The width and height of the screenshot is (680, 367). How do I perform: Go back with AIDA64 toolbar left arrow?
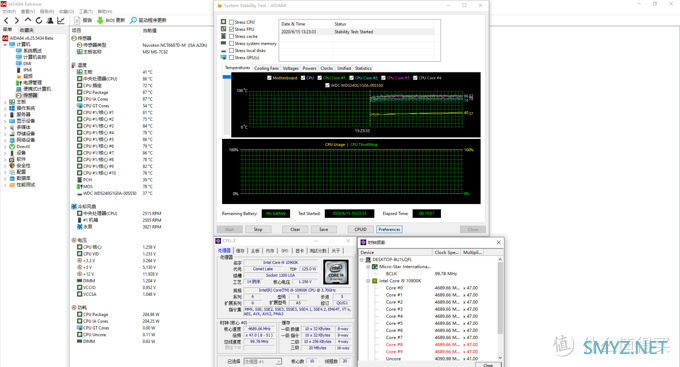6,20
